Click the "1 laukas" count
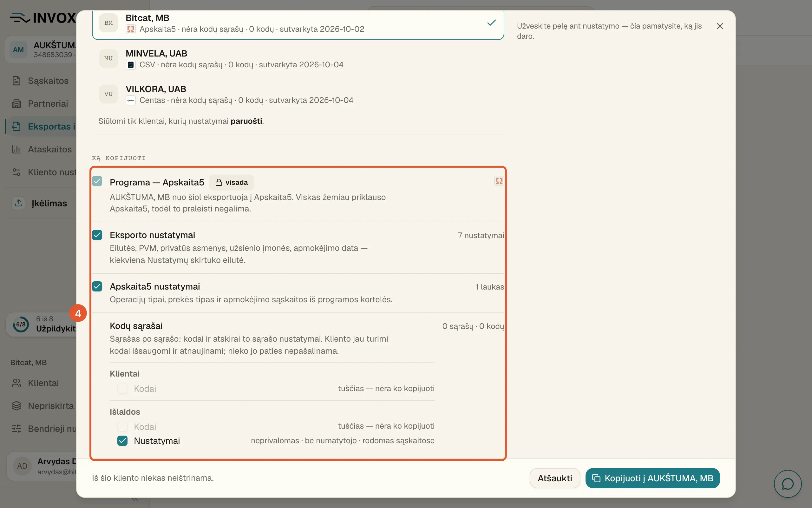812x508 pixels. [x=489, y=287]
